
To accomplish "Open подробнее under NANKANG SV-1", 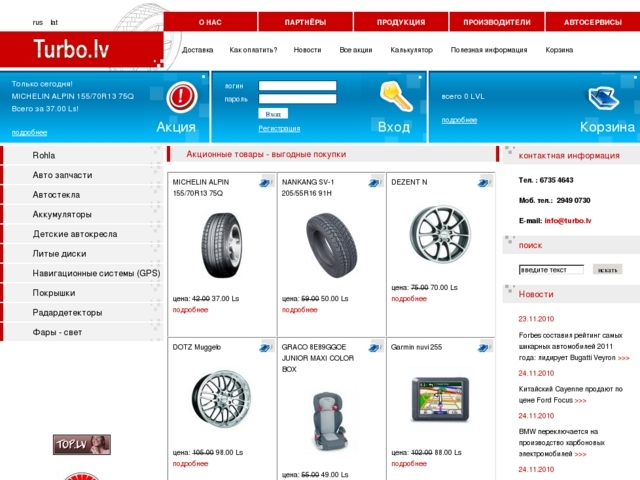I will 300,310.
